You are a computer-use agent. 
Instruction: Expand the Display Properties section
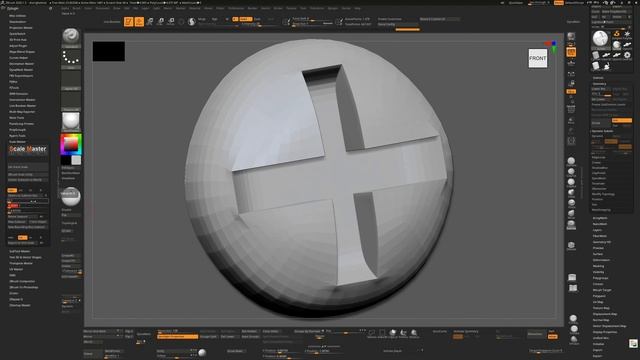tap(605, 332)
